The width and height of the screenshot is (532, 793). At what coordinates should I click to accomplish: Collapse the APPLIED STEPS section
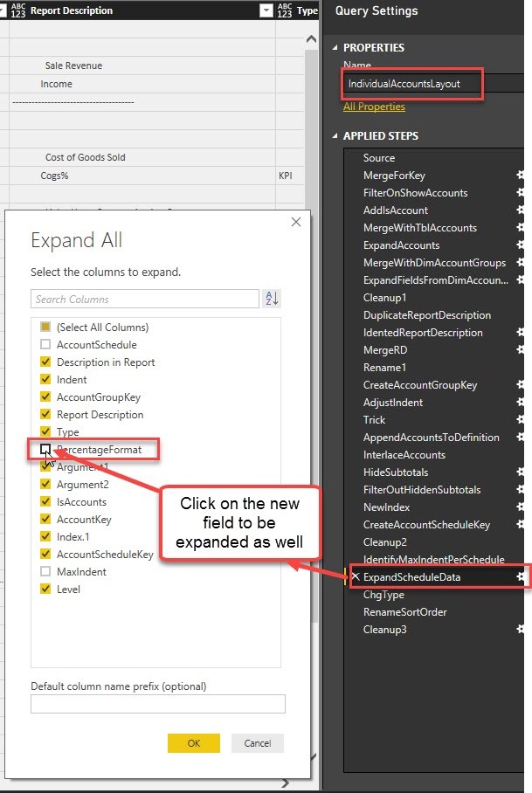(x=335, y=136)
